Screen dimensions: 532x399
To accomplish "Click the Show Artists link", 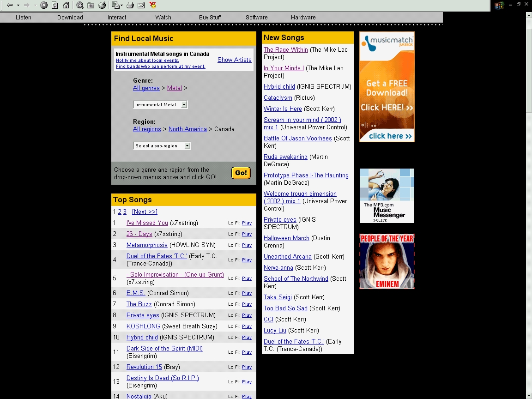I will [234, 60].
